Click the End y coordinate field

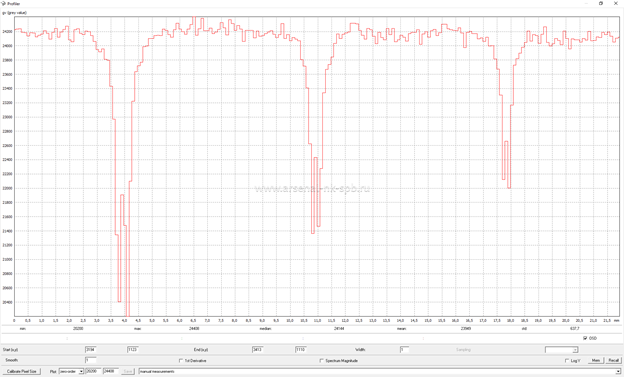click(300, 350)
